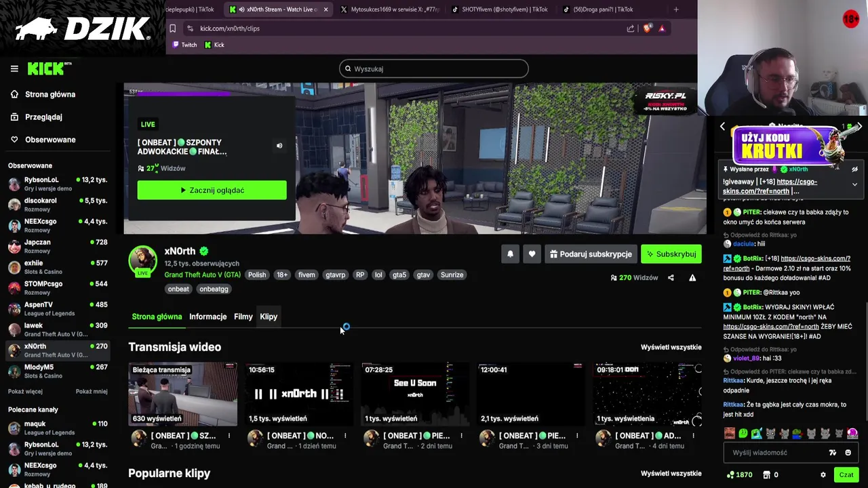Toggle notification bell for xN0rth
This screenshot has height=488, width=868.
(x=510, y=254)
